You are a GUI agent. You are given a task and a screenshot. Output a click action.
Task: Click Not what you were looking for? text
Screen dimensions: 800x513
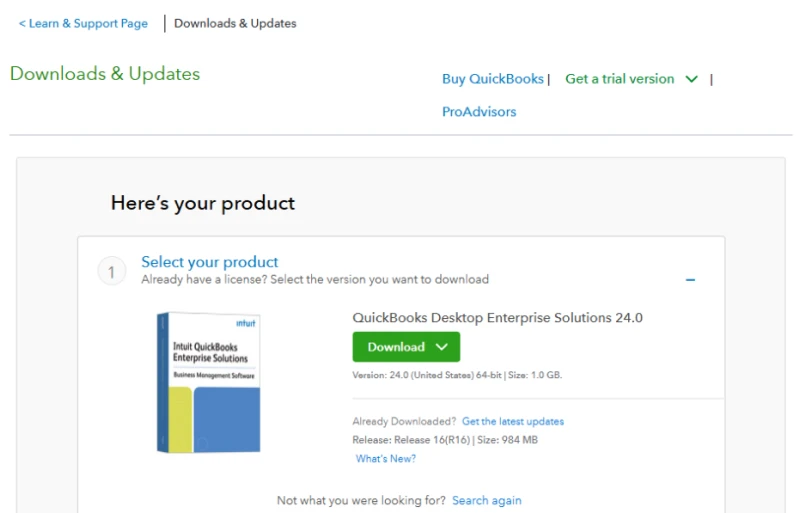click(x=361, y=501)
